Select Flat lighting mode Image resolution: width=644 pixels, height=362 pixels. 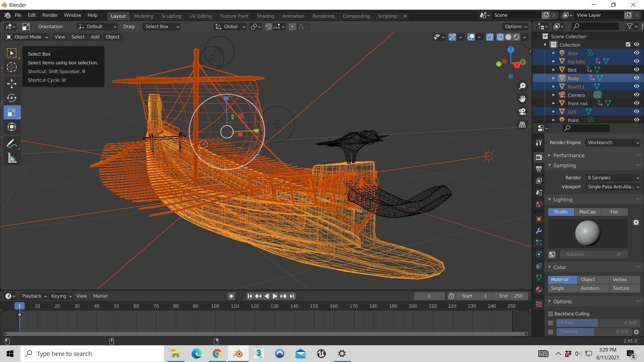tap(614, 212)
